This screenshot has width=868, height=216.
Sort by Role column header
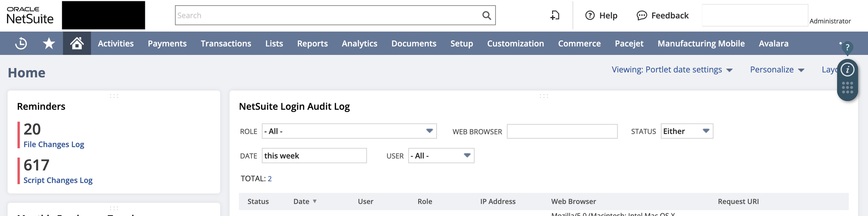click(425, 201)
